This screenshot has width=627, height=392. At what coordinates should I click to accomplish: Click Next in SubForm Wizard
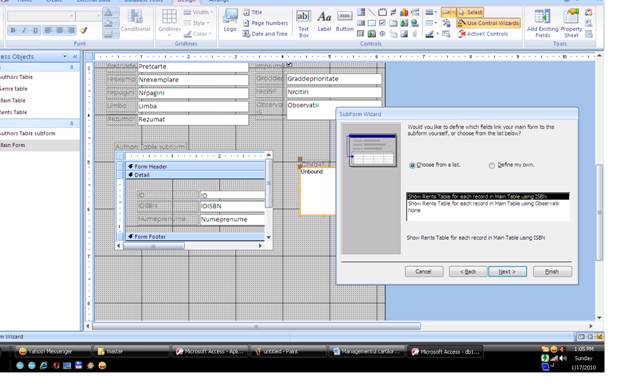click(507, 272)
